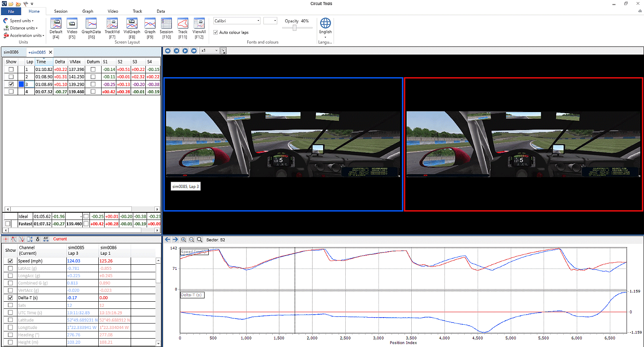Adjust the Opacity slider handle
Image resolution: width=644 pixels, height=347 pixels.
pyautogui.click(x=294, y=28)
